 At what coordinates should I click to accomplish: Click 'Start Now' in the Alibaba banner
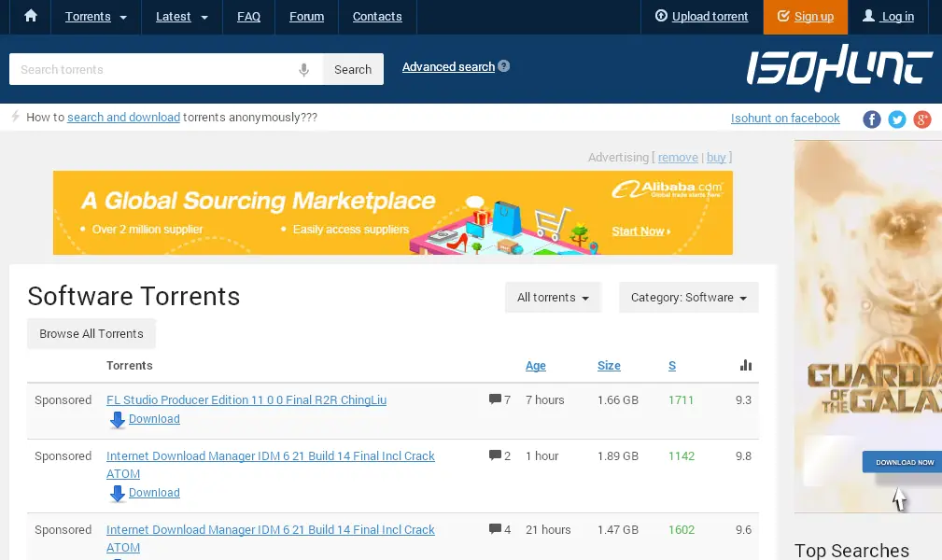tap(640, 231)
